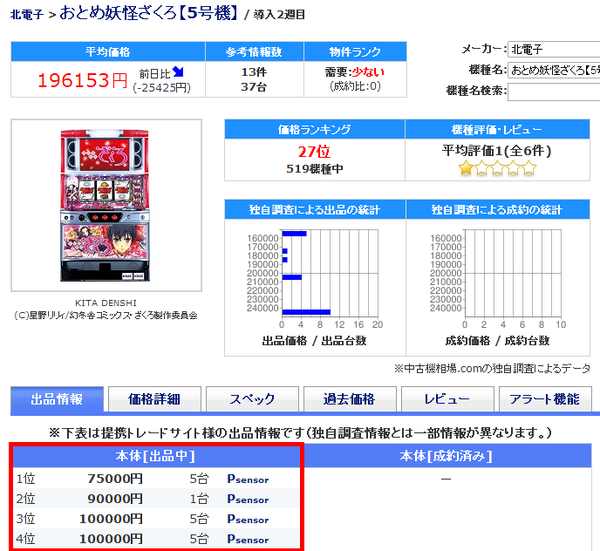The image size is (600, 551).
Task: Click the 75000円 price in 1位 row
Action: click(115, 479)
